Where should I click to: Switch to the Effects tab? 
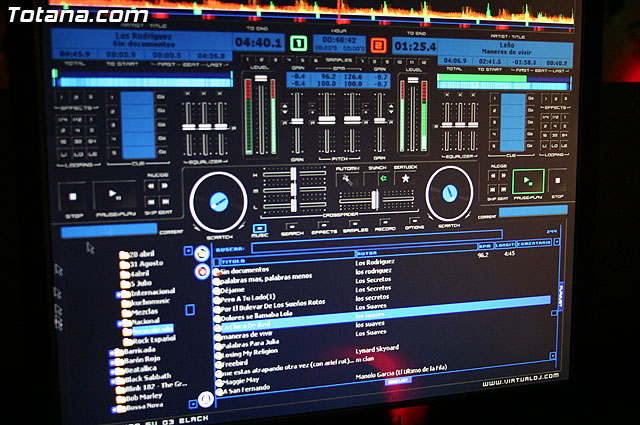tap(324, 229)
